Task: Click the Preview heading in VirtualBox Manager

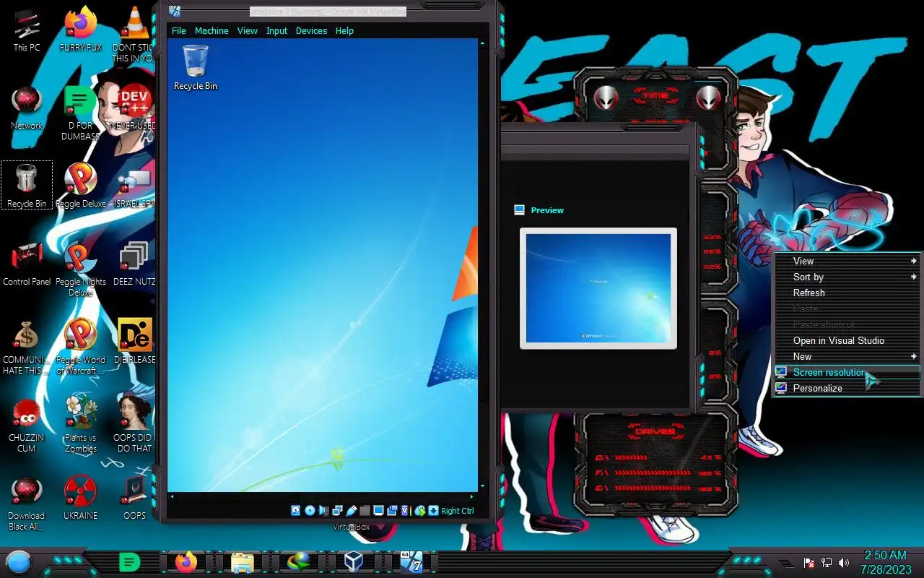Action: tap(547, 210)
